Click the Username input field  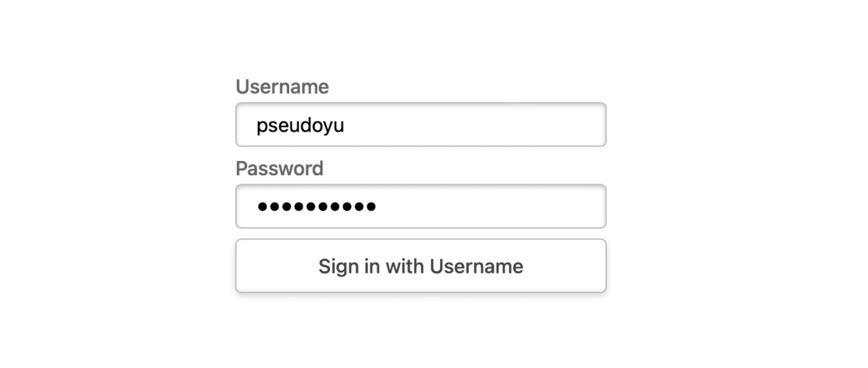(421, 125)
